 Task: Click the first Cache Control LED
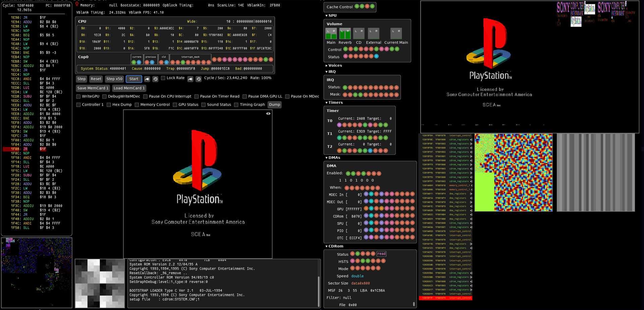click(x=357, y=6)
